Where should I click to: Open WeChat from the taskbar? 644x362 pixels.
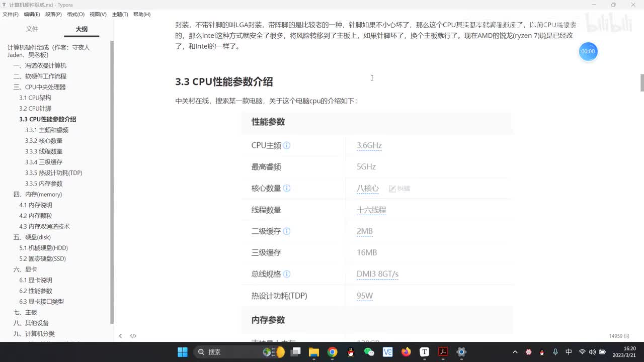click(369, 352)
